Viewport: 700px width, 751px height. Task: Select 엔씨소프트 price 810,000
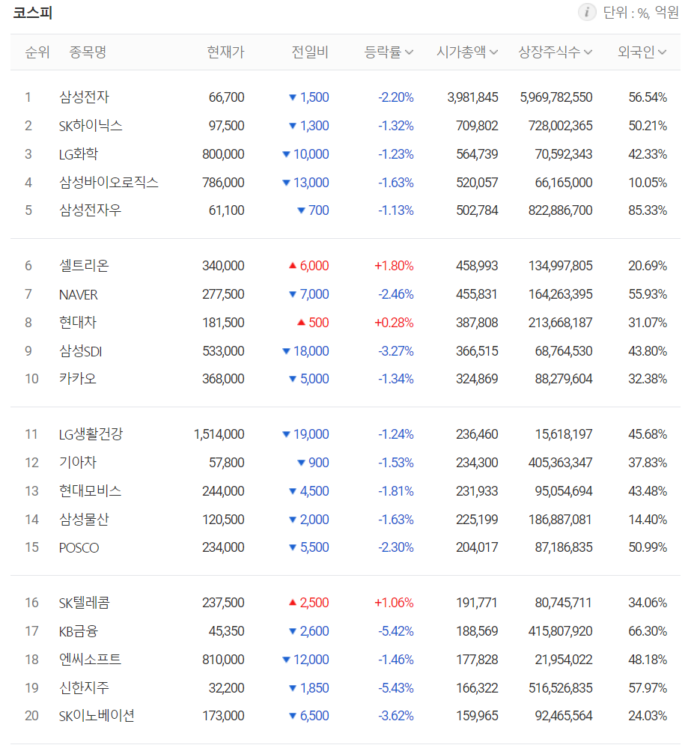pos(223,660)
